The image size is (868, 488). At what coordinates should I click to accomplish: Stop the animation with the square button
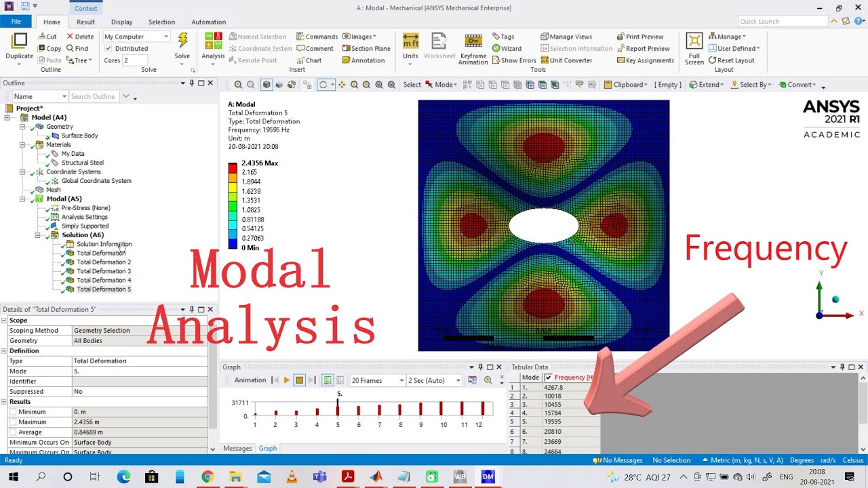[x=299, y=380]
